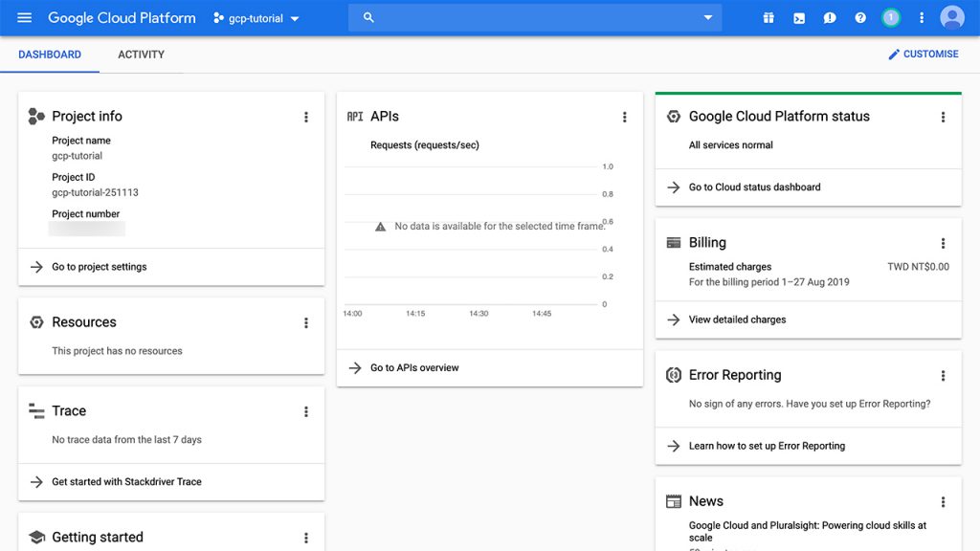Click the search magnifier icon
This screenshot has height=551, width=980.
click(x=368, y=17)
